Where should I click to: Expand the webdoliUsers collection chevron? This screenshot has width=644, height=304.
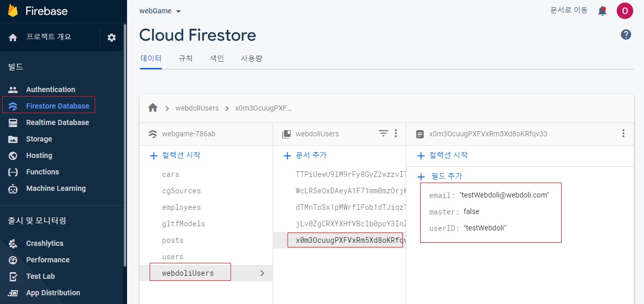pos(262,273)
